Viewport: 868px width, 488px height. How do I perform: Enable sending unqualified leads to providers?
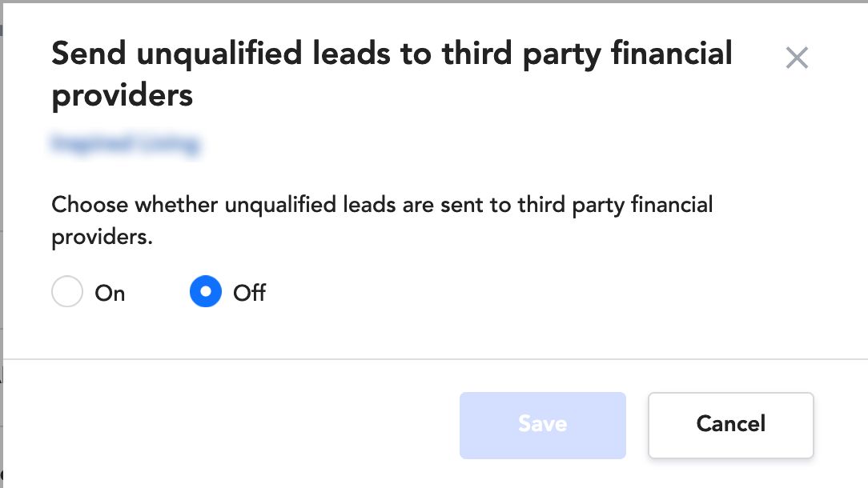67,291
